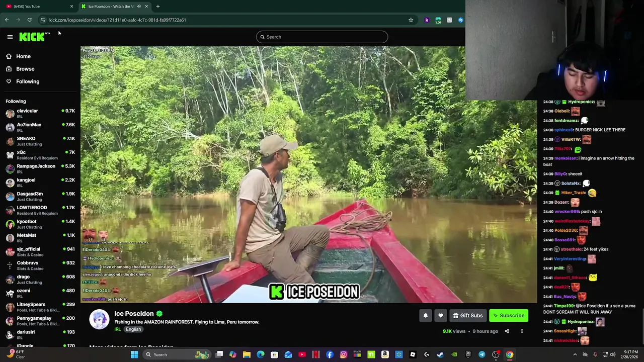Viewport: 644px width, 362px height.
Task: Open Netflix from the taskbar
Action: (x=316, y=354)
